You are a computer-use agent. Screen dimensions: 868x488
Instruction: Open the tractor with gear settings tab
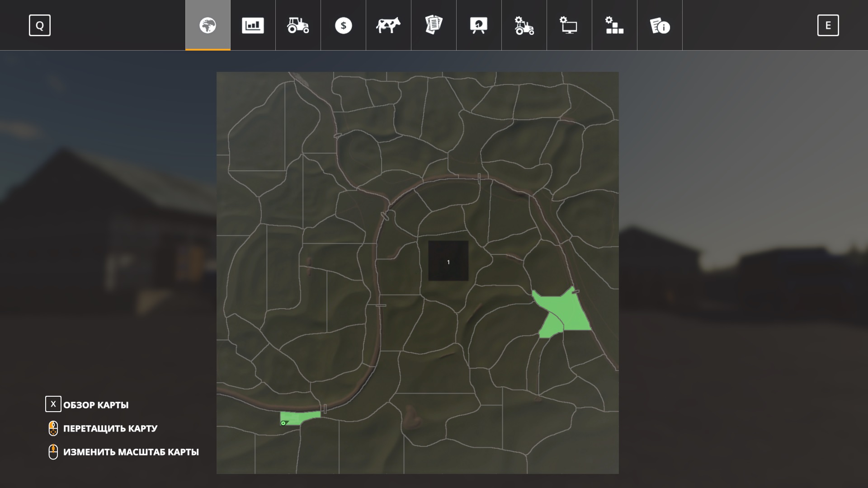[524, 25]
